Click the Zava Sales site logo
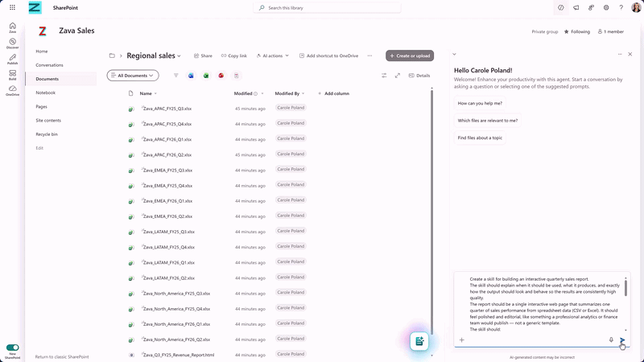This screenshot has height=362, width=644. [43, 31]
